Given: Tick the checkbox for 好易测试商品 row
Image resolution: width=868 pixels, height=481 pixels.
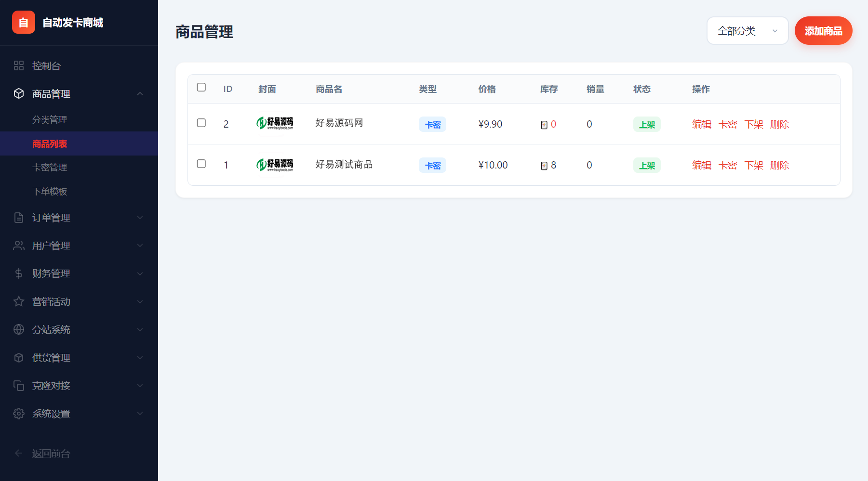Looking at the screenshot, I should click(201, 164).
